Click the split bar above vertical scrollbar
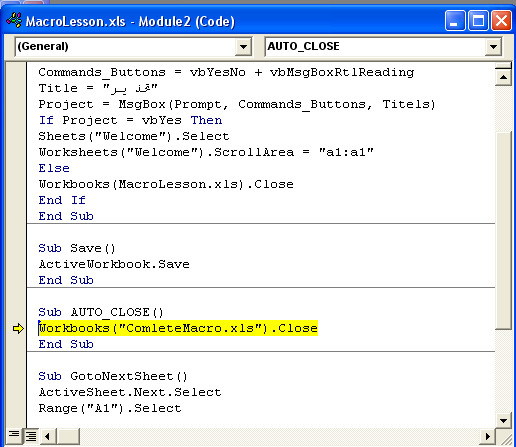The width and height of the screenshot is (516, 447). (x=503, y=65)
